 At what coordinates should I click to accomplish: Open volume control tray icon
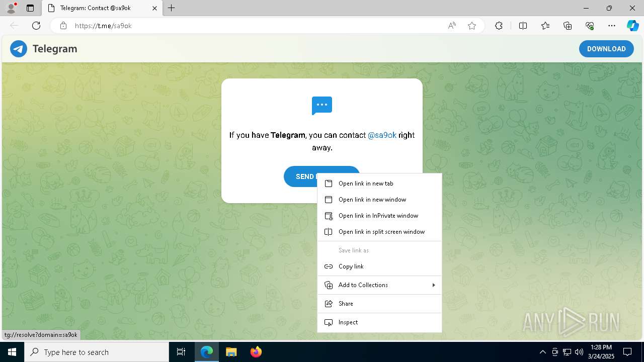pyautogui.click(x=579, y=352)
